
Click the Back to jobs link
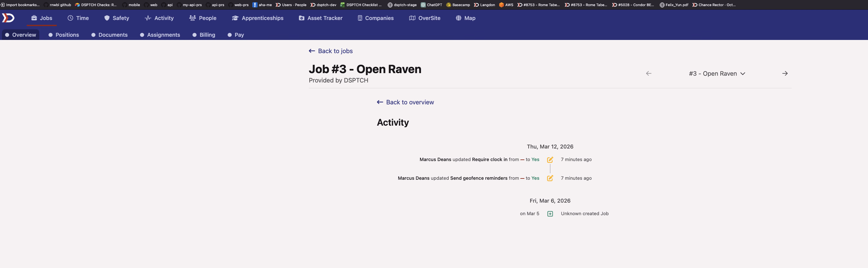(331, 51)
